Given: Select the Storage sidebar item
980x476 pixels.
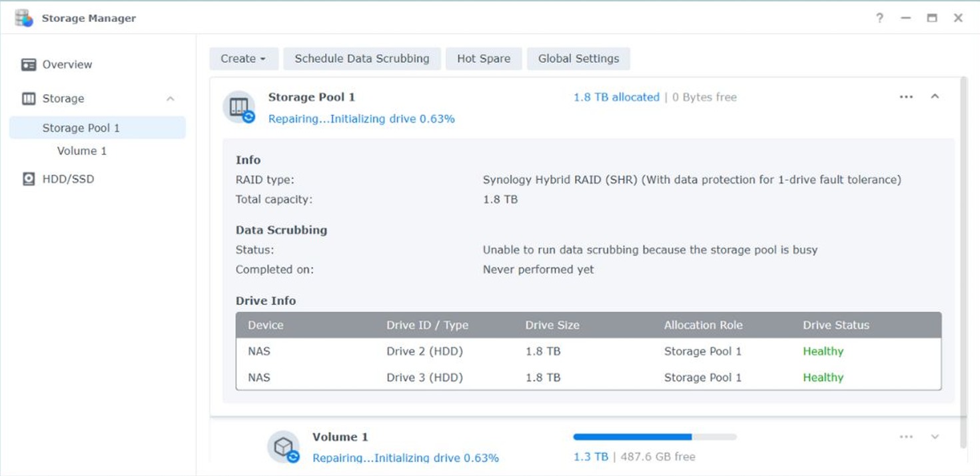Looking at the screenshot, I should click(x=63, y=99).
